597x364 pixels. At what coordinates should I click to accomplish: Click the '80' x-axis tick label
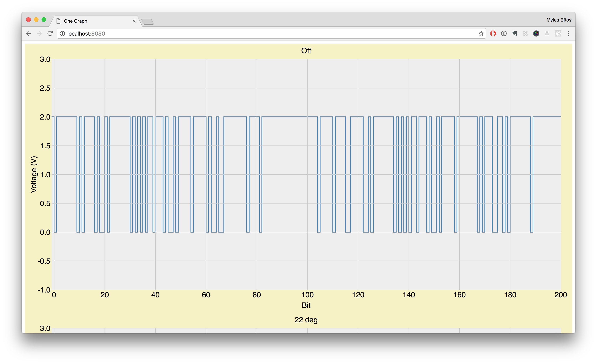257,295
